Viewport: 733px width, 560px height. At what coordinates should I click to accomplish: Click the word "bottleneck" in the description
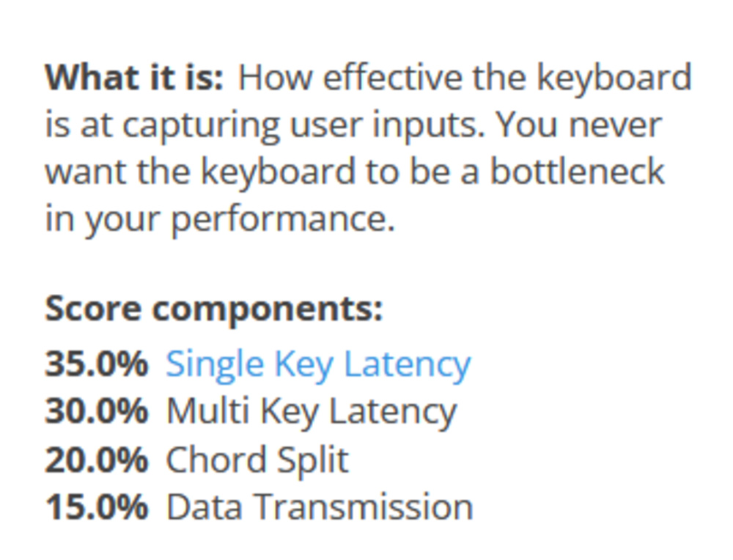[x=577, y=172]
